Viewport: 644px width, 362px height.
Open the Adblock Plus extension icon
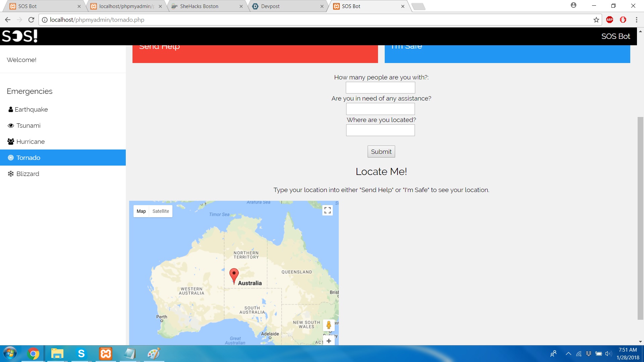(609, 20)
